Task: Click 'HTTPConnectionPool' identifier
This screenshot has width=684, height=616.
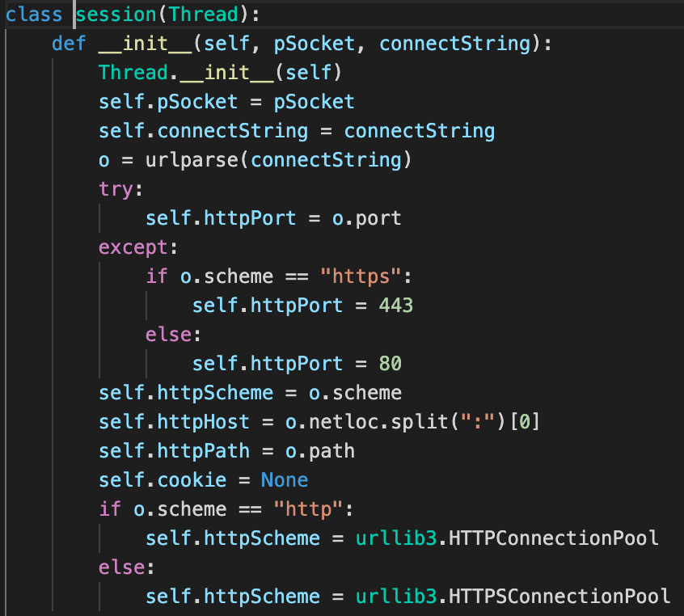Action: point(553,538)
